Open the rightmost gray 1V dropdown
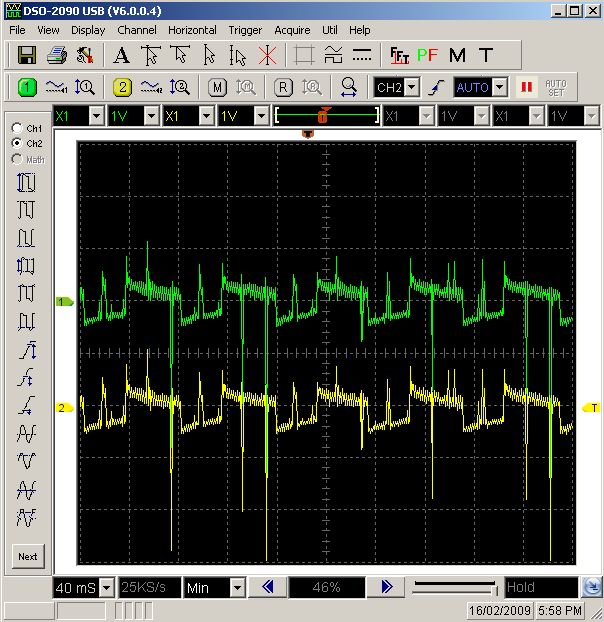Screen dimensions: 604x622 [x=591, y=116]
